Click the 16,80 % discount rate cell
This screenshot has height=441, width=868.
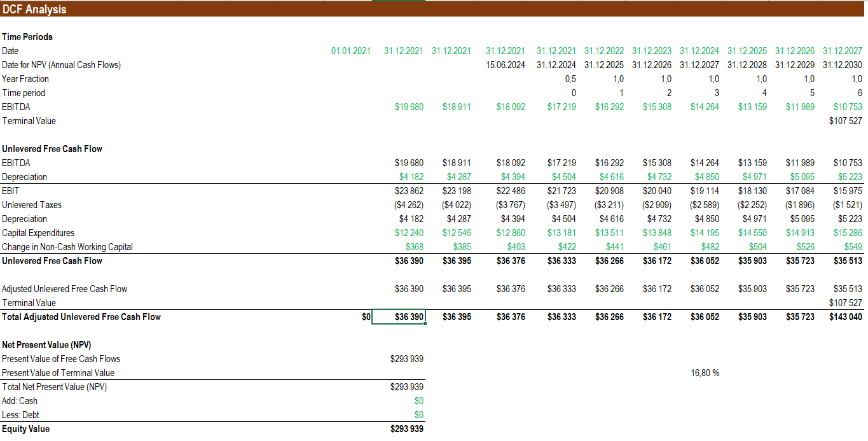pos(705,372)
